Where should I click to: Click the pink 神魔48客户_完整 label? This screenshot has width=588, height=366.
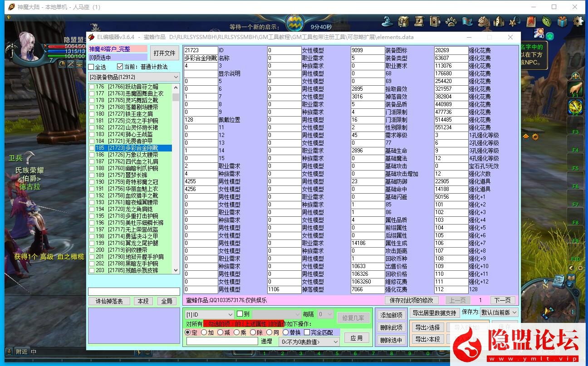tap(118, 49)
